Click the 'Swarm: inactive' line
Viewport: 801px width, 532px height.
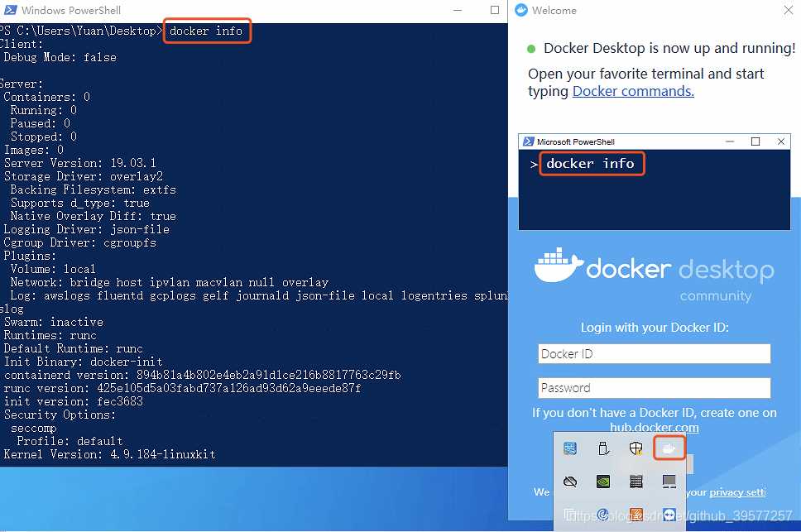(x=53, y=322)
